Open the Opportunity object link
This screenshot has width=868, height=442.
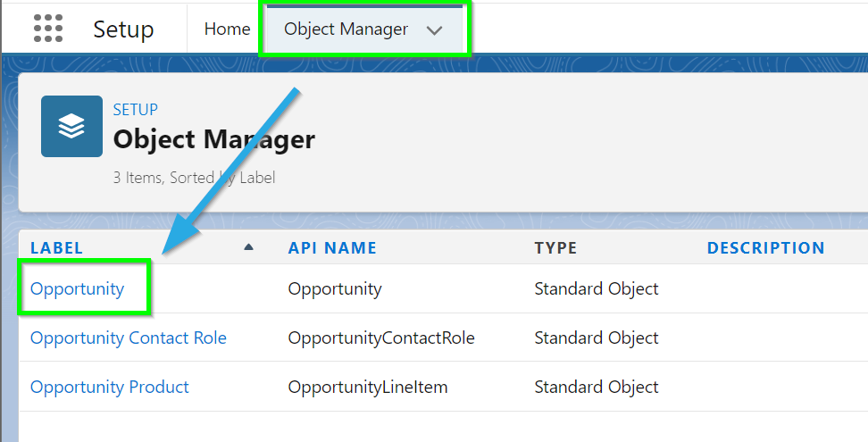pos(78,288)
